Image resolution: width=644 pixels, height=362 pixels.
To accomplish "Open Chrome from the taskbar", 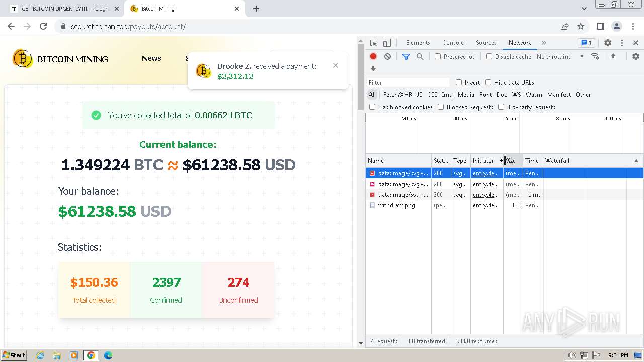I will 91,355.
